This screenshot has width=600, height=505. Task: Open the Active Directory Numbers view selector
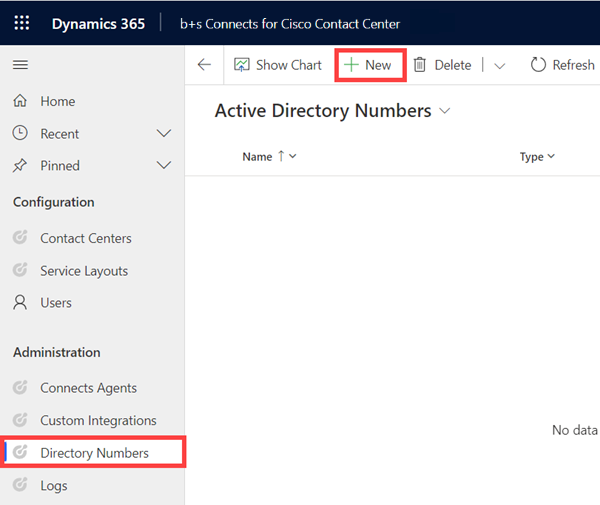click(x=445, y=111)
